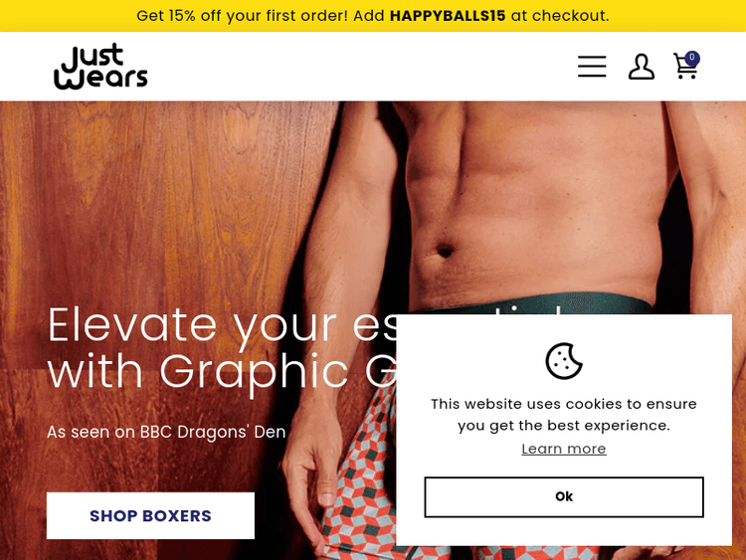Open the hamburger navigation menu
The image size is (746, 560).
click(592, 66)
